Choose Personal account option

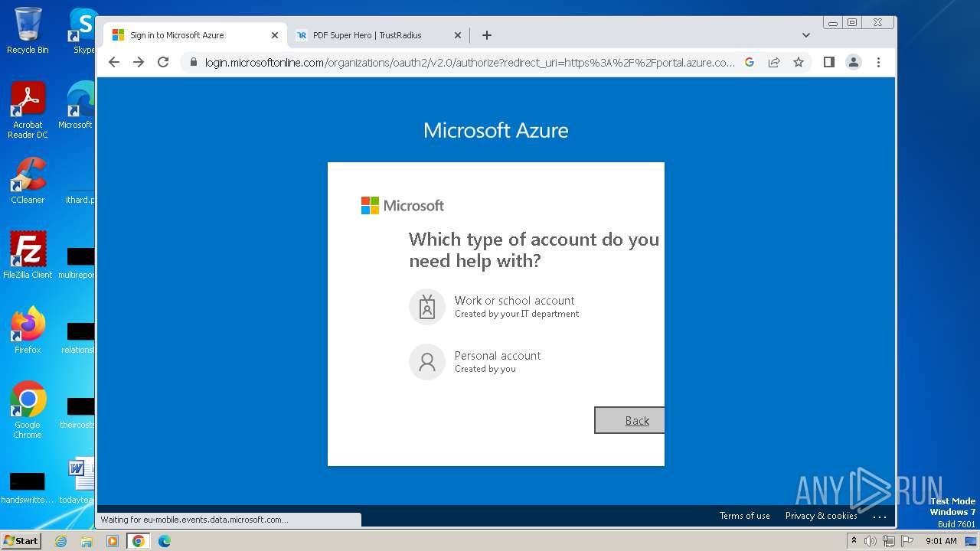[534, 362]
